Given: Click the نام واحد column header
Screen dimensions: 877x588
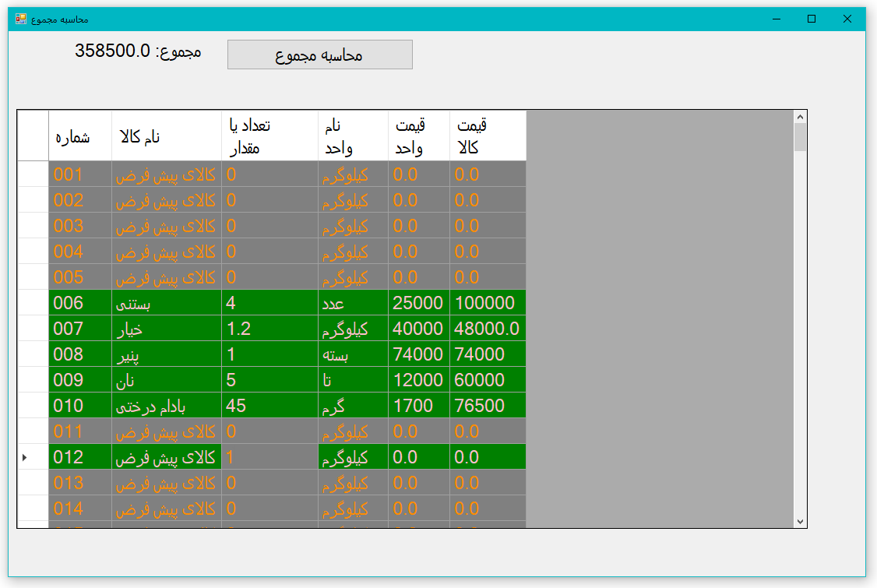Looking at the screenshot, I should click(x=353, y=136).
